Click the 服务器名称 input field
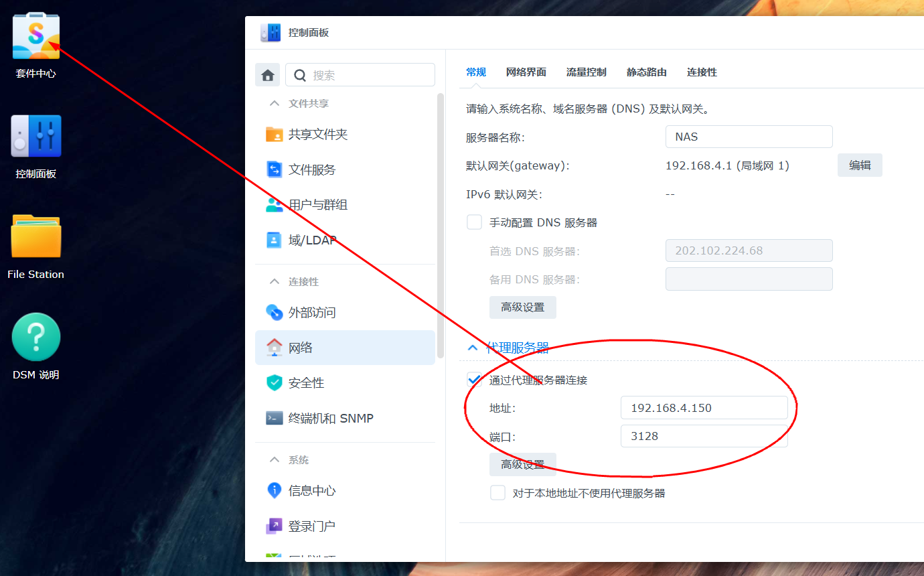The height and width of the screenshot is (576, 924). [x=749, y=137]
